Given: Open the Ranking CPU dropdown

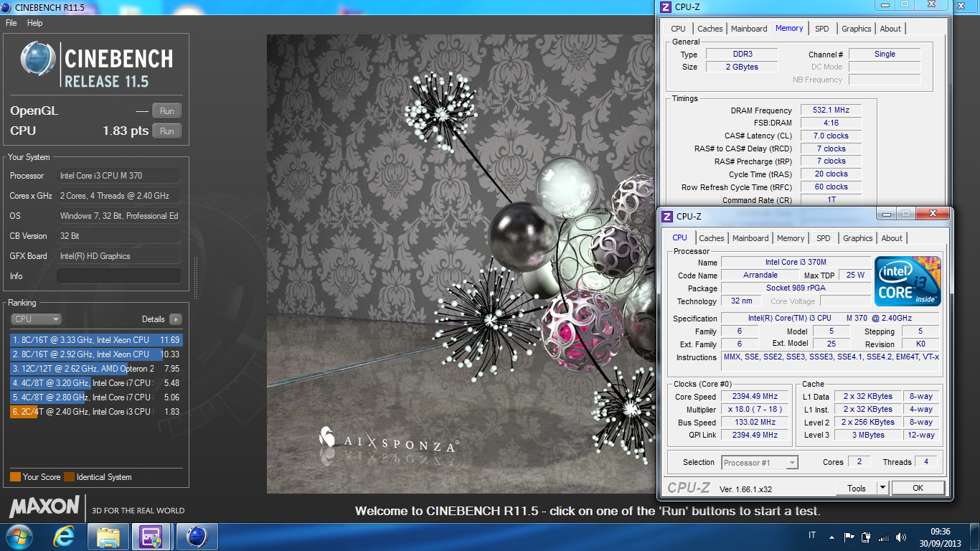Looking at the screenshot, I should [x=36, y=319].
